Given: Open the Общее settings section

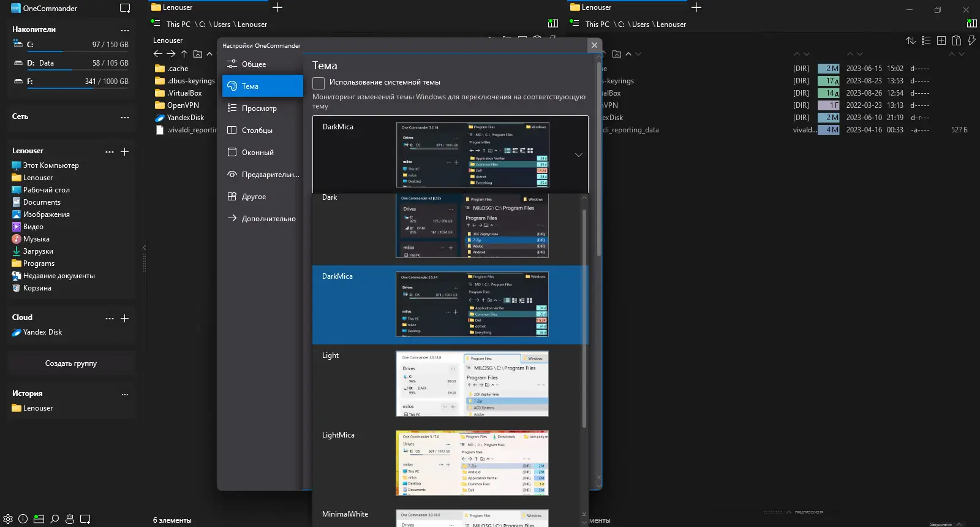Looking at the screenshot, I should point(254,64).
